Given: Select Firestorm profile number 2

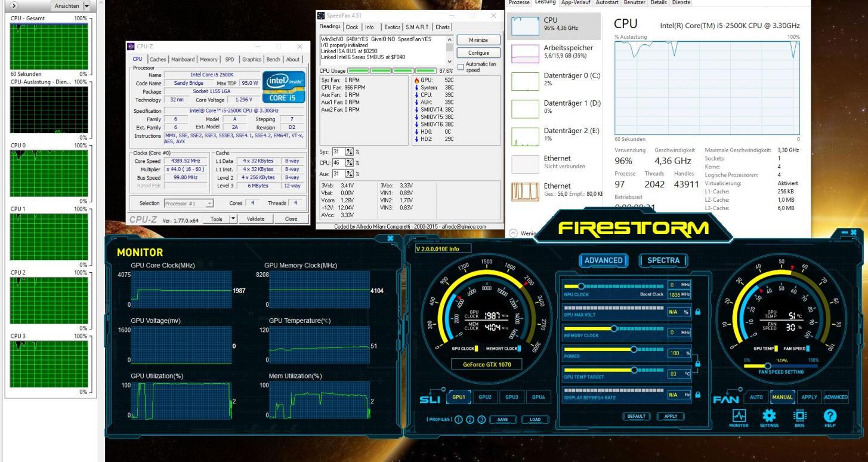Looking at the screenshot, I should (x=470, y=420).
